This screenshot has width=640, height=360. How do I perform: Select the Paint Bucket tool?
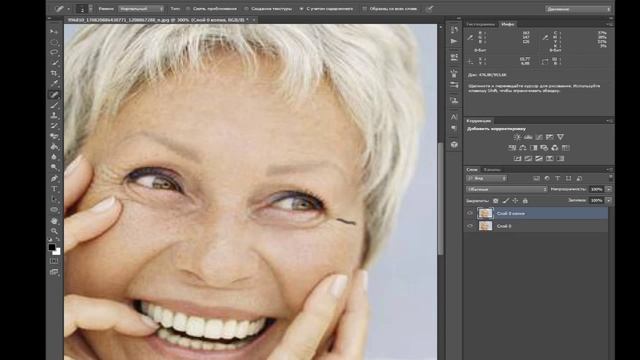(x=54, y=147)
